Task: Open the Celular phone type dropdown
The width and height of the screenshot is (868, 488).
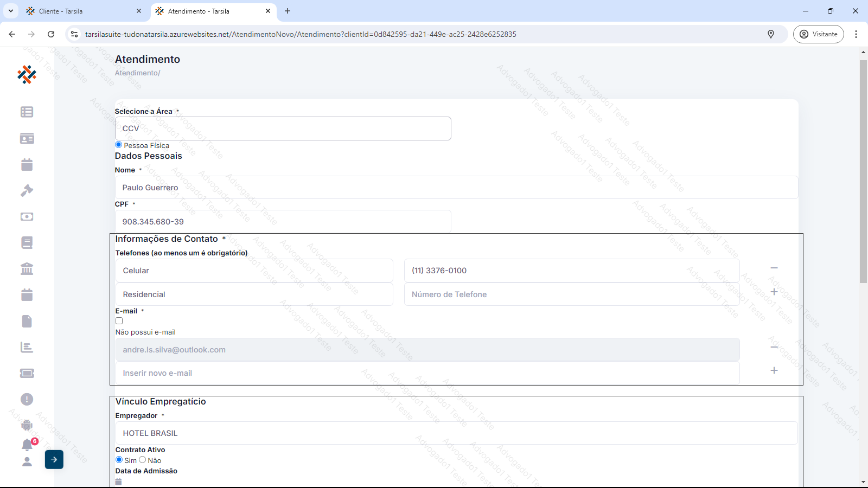Action: (x=254, y=271)
